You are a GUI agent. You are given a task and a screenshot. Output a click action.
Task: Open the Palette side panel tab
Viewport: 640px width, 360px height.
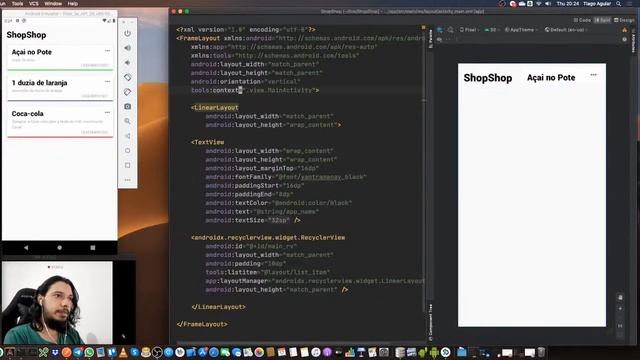point(431,38)
